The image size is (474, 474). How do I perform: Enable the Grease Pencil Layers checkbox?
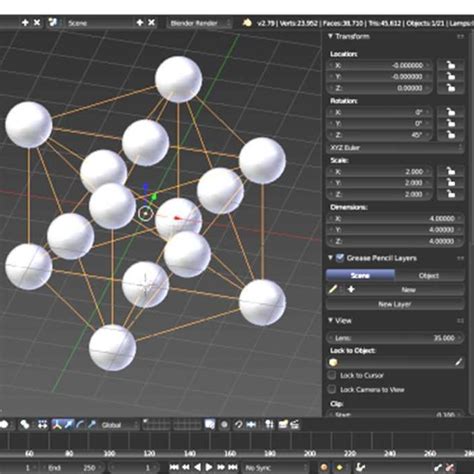pos(340,258)
